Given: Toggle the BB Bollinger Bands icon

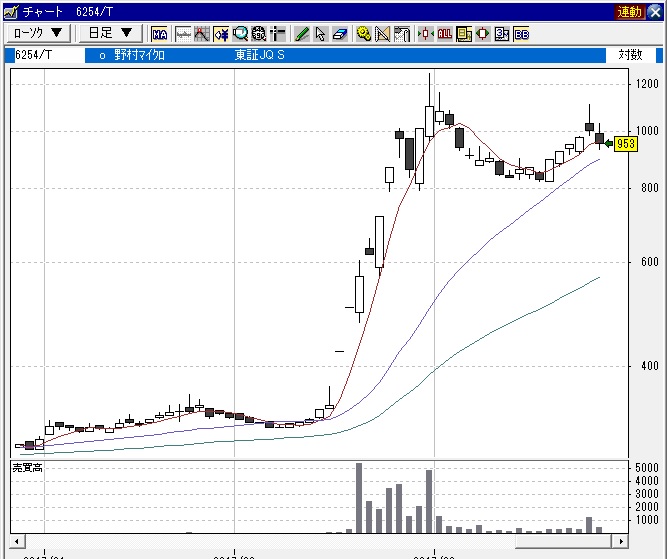Looking at the screenshot, I should [521, 34].
